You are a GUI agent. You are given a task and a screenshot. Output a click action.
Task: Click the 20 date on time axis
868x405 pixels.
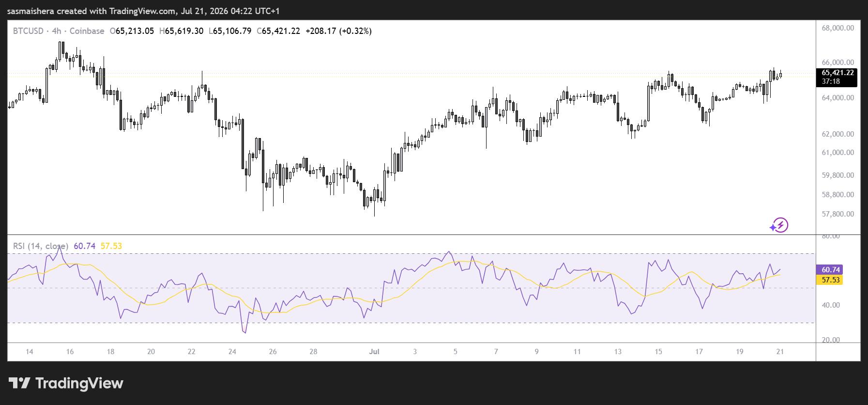(151, 352)
